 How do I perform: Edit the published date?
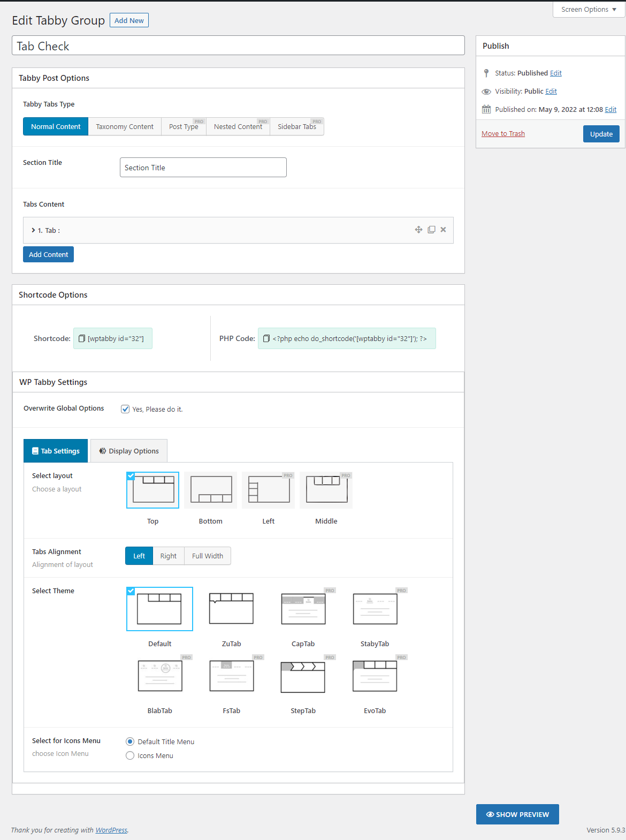click(x=610, y=109)
